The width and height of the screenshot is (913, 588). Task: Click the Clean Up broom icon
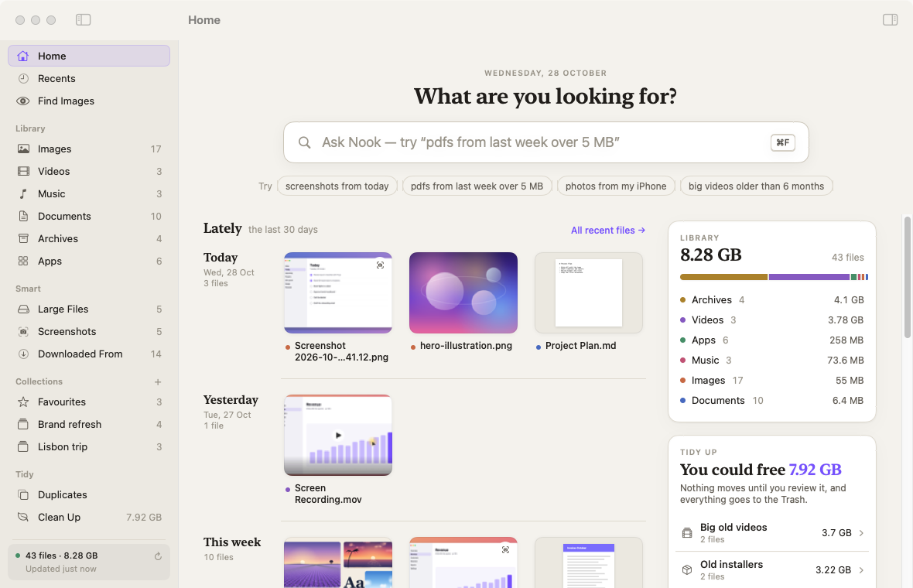(23, 517)
